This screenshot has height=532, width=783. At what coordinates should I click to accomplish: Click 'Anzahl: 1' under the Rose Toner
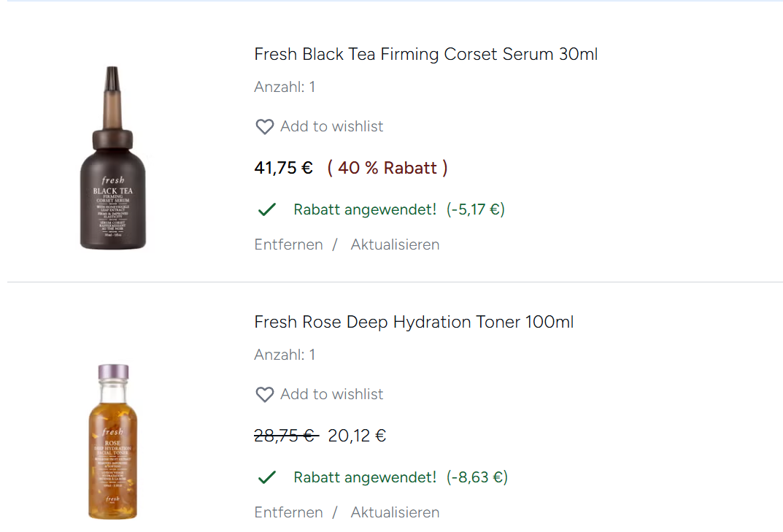[x=285, y=355]
